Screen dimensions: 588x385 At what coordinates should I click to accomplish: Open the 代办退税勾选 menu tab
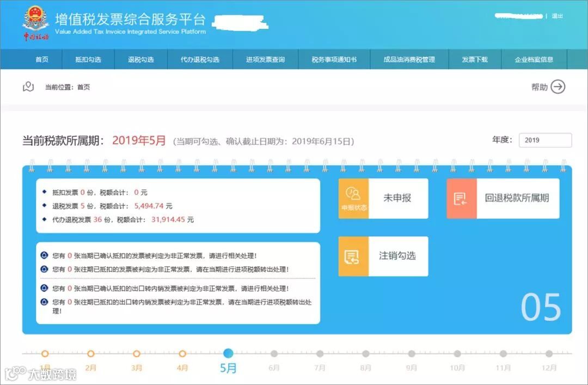click(200, 59)
